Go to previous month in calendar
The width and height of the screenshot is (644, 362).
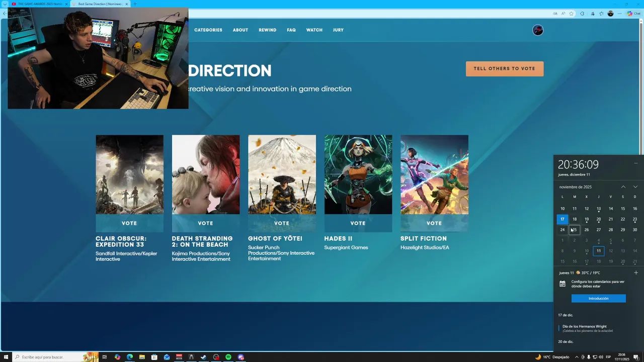[x=623, y=187]
